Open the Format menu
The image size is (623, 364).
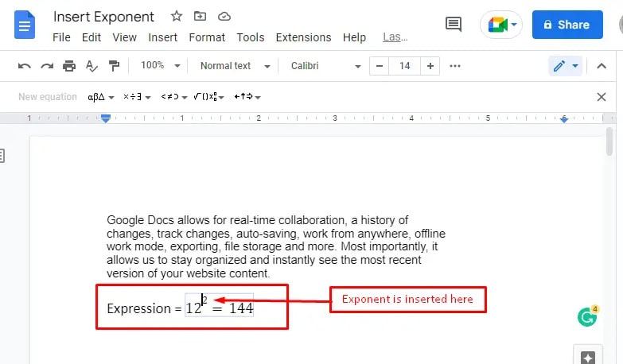point(207,37)
